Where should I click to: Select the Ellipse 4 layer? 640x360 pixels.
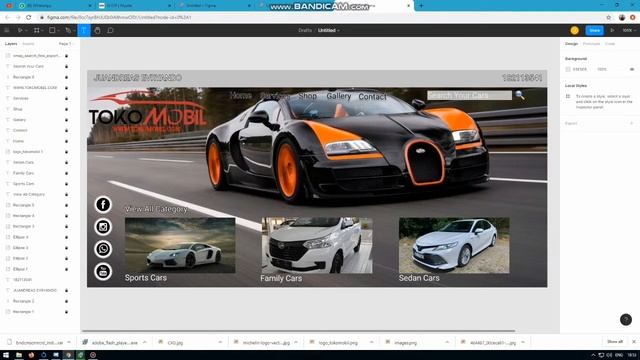coord(20,237)
